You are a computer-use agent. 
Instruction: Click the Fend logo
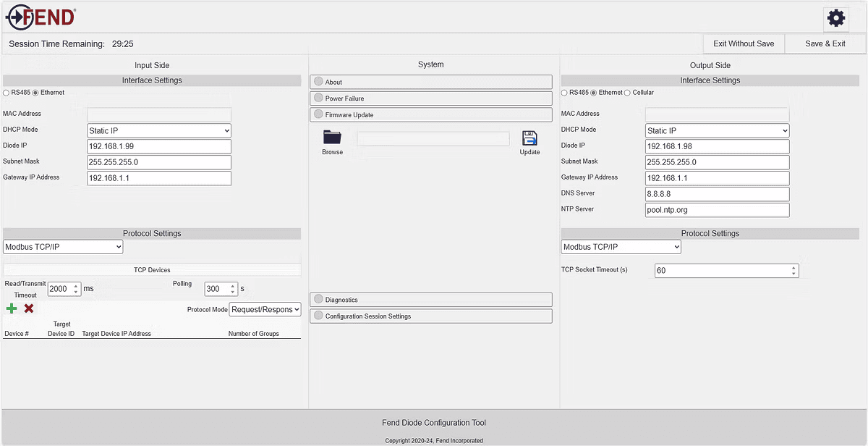41,17
